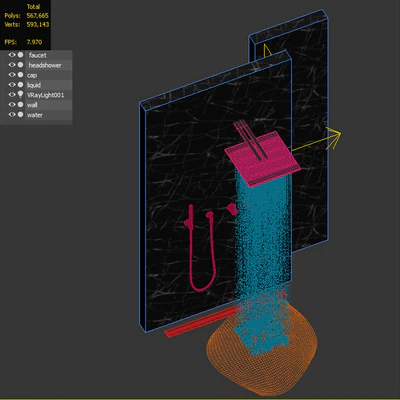This screenshot has height=400, width=400.
Task: Click the sphere geometry icon beside liquid
Action: click(x=21, y=85)
